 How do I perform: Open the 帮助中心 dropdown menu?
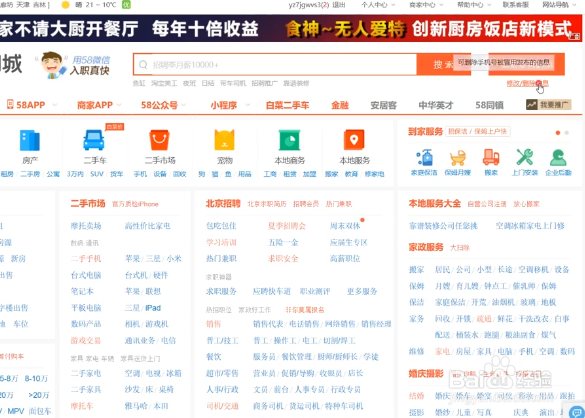474,5
